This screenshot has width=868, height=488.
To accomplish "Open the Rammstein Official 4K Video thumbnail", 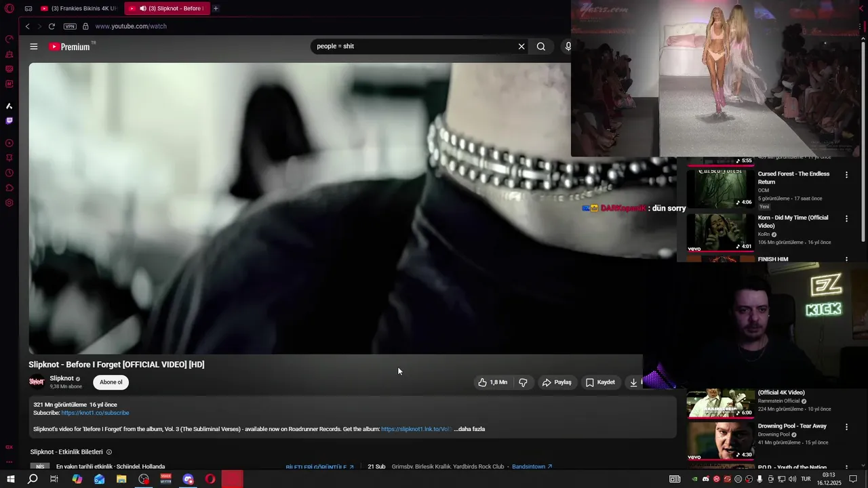I will [x=720, y=403].
